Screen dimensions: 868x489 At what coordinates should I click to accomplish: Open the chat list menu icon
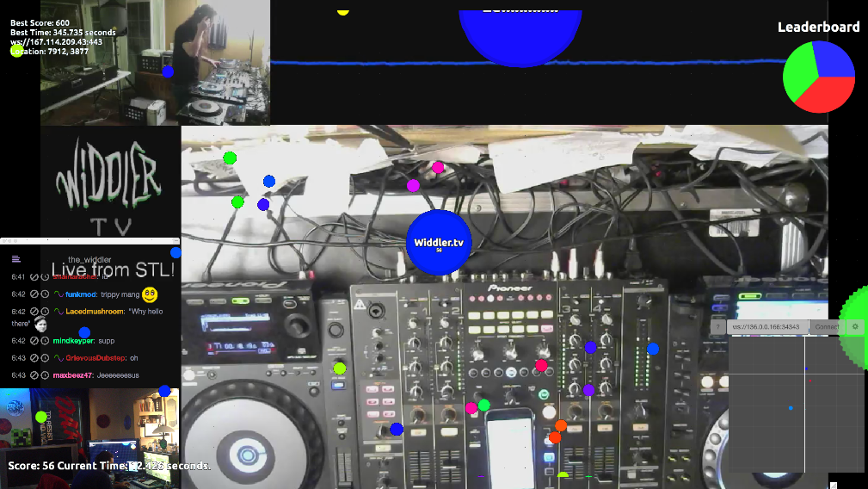[x=16, y=258]
